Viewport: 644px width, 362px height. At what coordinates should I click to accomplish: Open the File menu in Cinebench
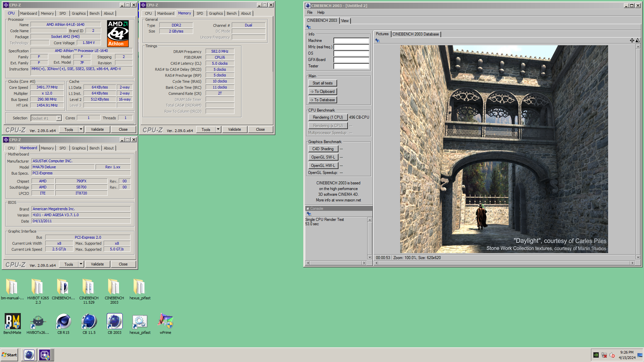tap(310, 12)
